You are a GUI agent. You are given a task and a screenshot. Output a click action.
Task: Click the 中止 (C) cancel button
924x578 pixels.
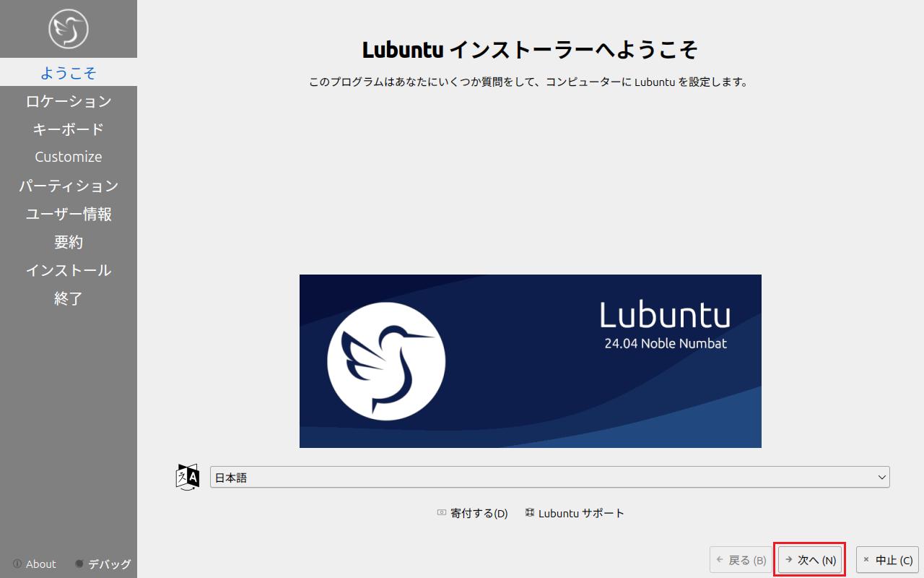[x=887, y=560]
